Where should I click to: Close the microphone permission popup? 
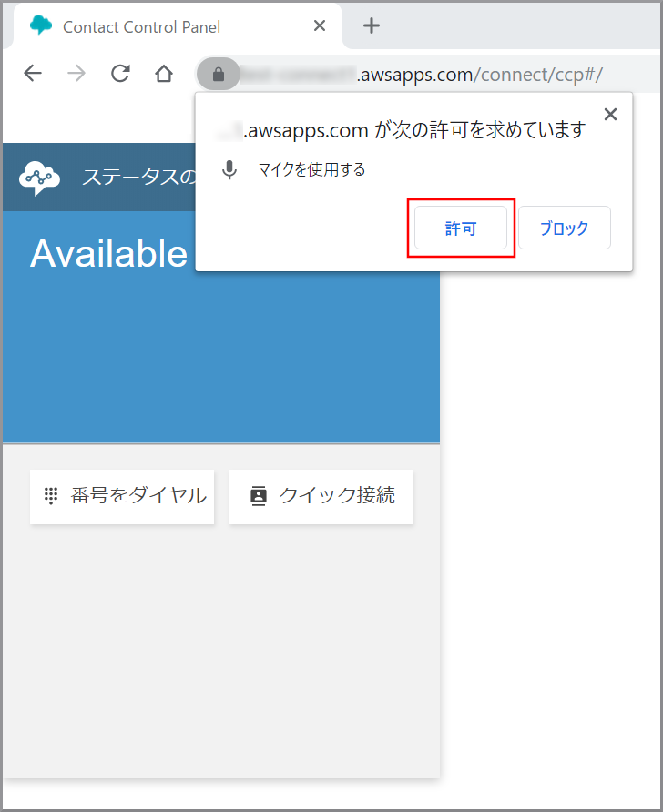(x=611, y=115)
